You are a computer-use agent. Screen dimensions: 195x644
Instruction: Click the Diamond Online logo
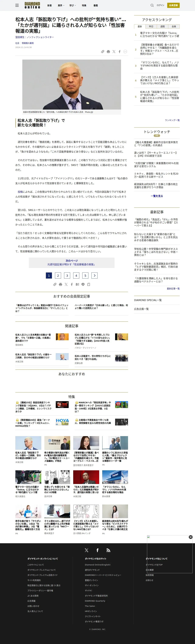point(32,5)
